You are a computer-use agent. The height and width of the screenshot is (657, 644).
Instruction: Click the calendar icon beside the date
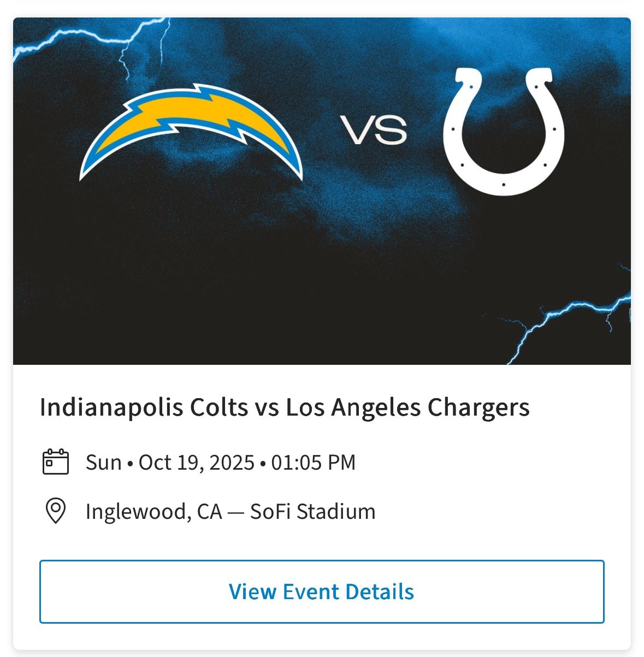[x=55, y=462]
